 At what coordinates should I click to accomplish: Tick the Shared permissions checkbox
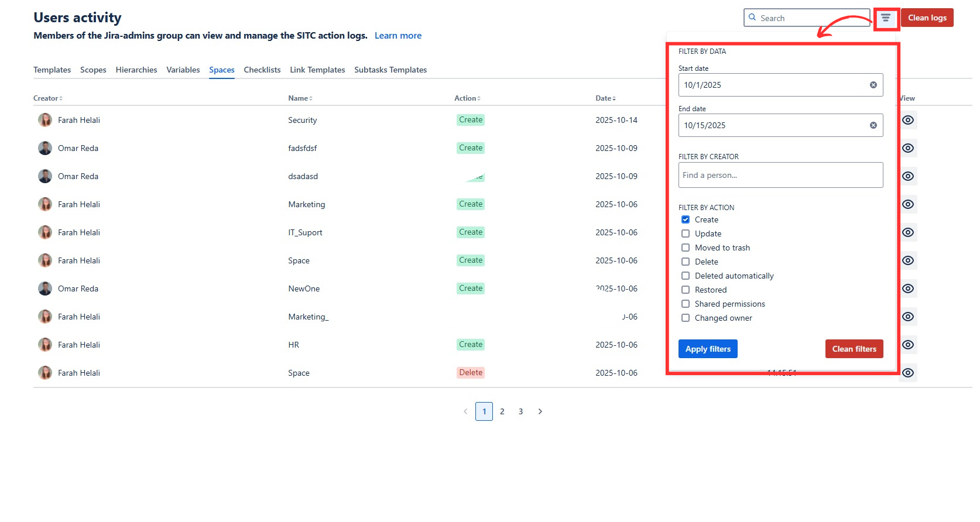tap(685, 304)
